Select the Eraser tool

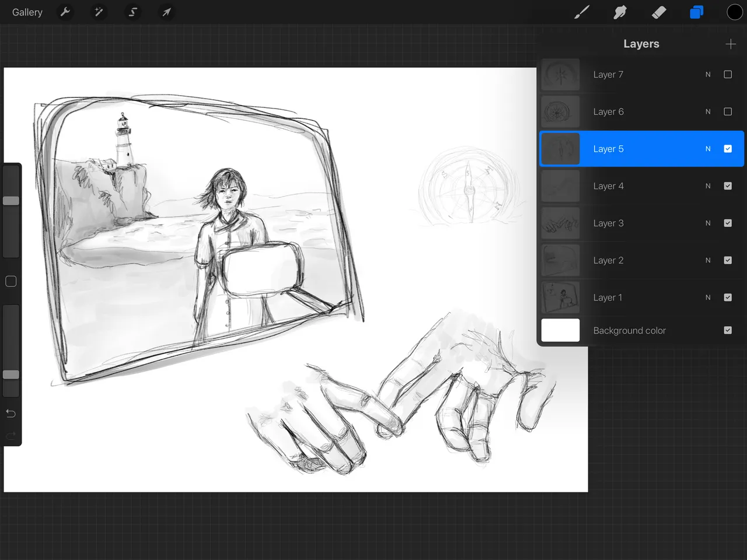point(658,12)
